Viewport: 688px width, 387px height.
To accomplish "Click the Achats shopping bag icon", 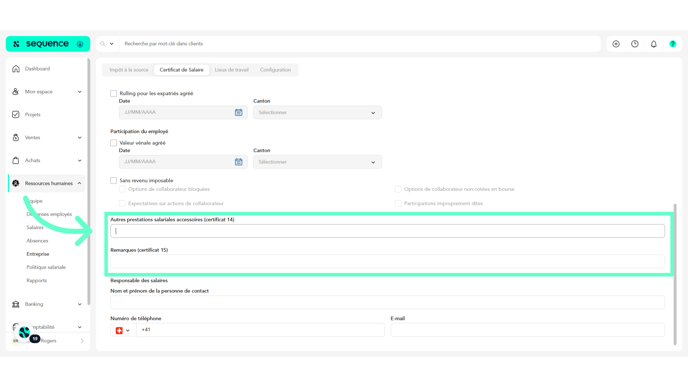I will [16, 160].
